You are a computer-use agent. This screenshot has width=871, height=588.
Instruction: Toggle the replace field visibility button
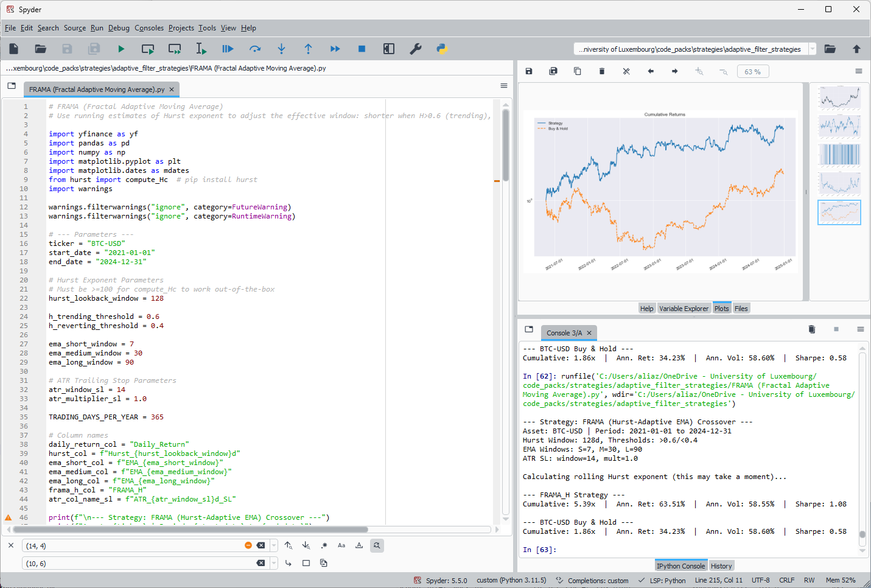tap(377, 545)
